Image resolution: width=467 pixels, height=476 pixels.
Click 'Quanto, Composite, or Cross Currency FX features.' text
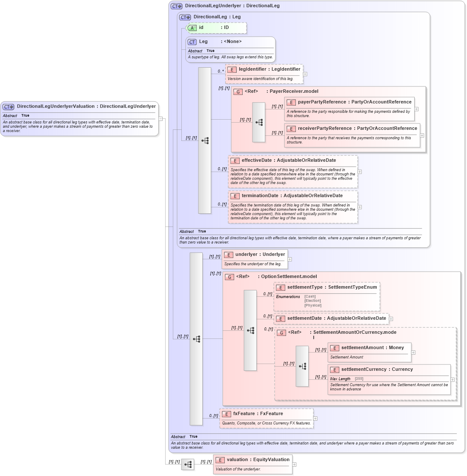tap(266, 423)
